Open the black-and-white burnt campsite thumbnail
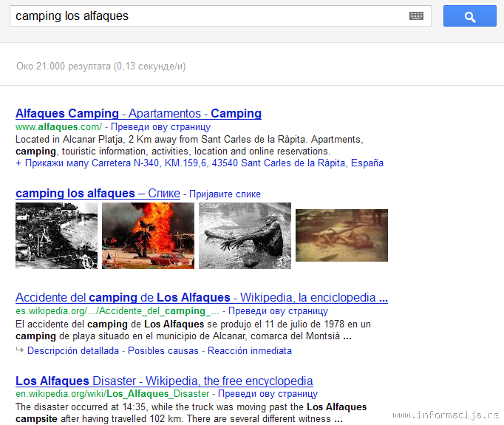504x425 pixels. click(57, 236)
